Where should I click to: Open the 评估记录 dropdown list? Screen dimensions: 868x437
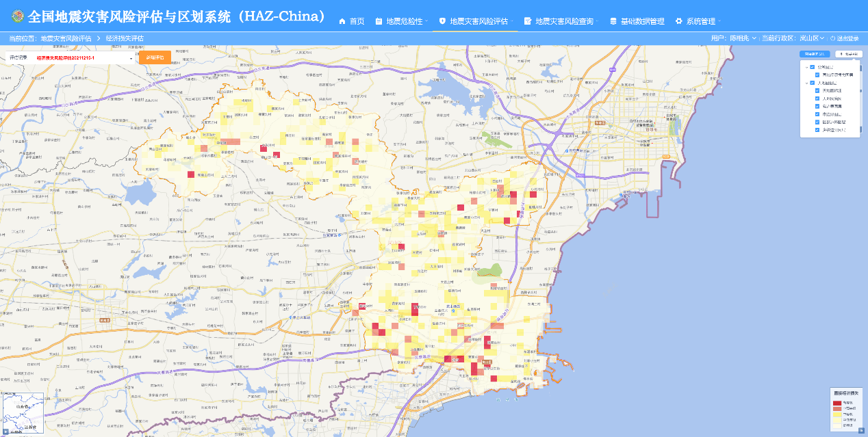tap(130, 59)
